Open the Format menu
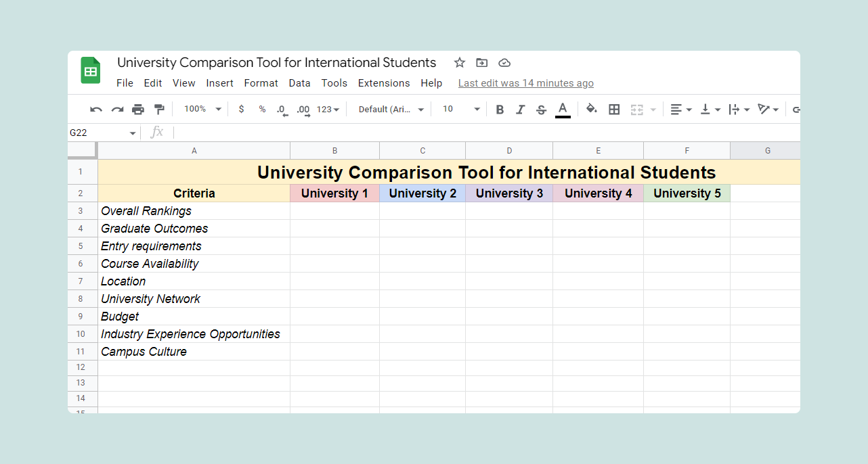The image size is (868, 464). 261,83
